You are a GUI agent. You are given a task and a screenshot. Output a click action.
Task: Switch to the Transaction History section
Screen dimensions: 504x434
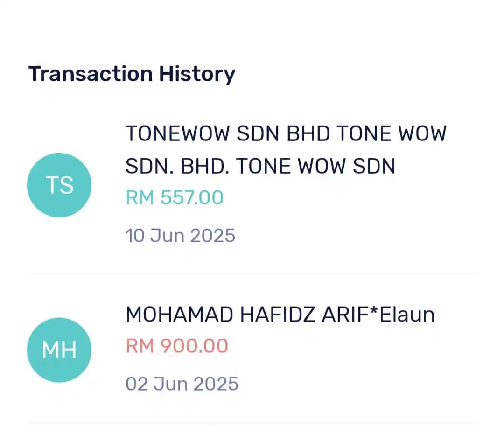click(x=132, y=73)
